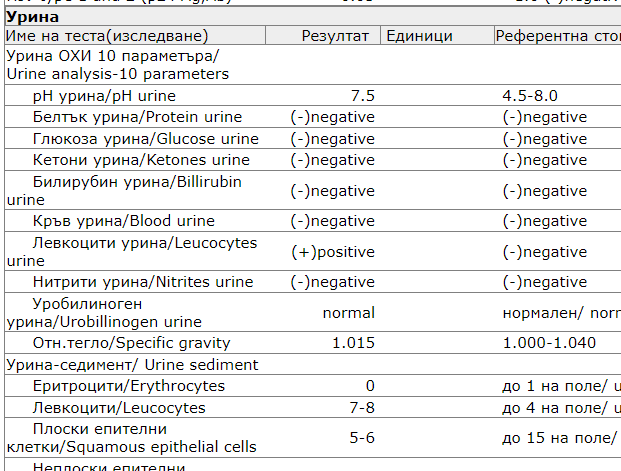Select Кетони урина/Ketones urine row
621x471 pixels.
(313, 160)
